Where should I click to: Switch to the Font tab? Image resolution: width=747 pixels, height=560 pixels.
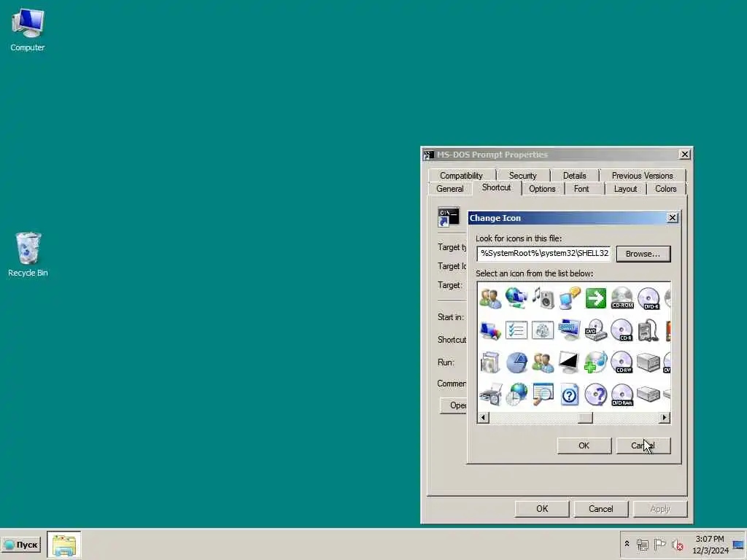581,189
